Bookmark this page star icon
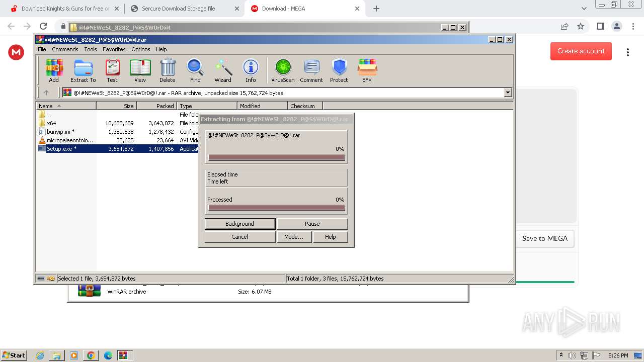644x362 pixels. click(x=581, y=26)
